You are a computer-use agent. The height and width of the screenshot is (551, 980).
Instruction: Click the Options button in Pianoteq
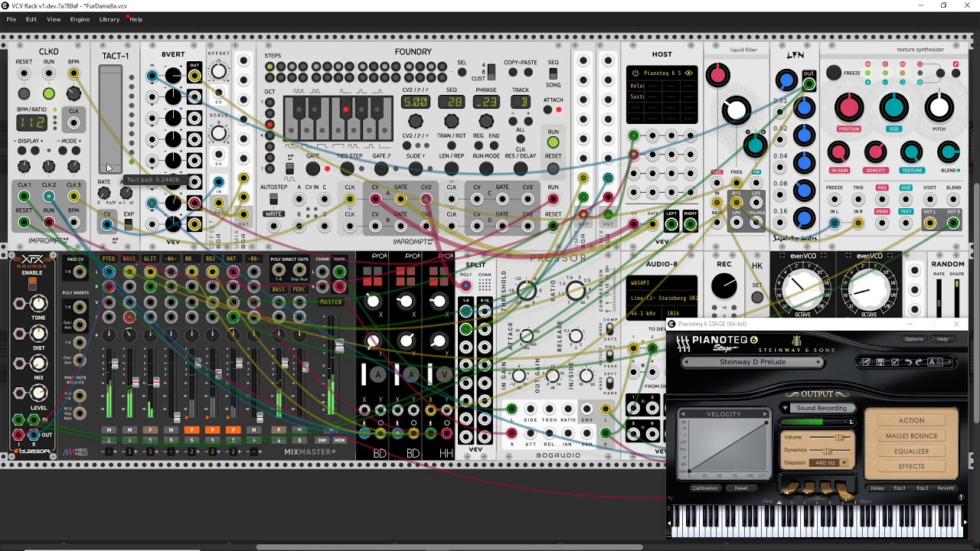pyautogui.click(x=913, y=339)
